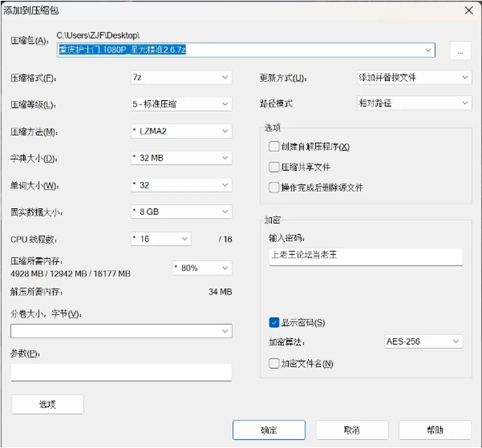Click the parameters input field
The height and width of the screenshot is (448, 482).
coord(122,372)
